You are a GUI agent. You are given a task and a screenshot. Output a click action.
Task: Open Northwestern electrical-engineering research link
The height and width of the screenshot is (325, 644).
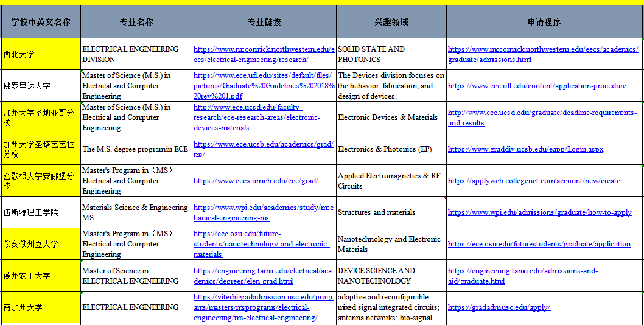[264, 54]
